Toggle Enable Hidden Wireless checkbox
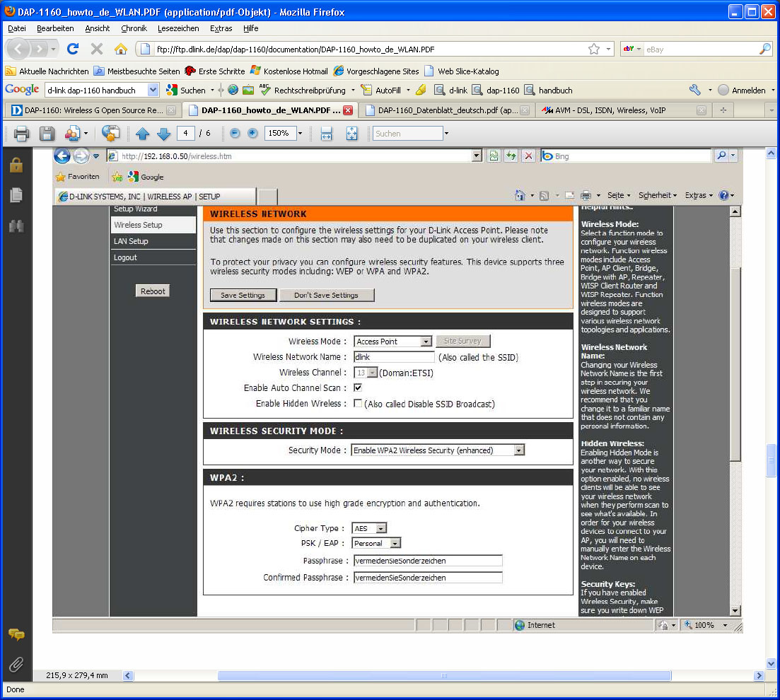 click(358, 403)
